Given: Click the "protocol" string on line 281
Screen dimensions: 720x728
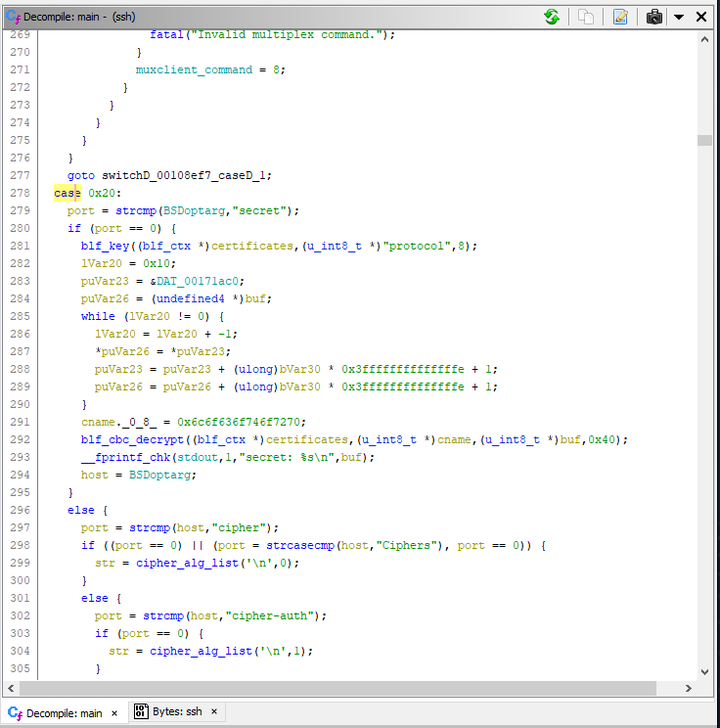Looking at the screenshot, I should 417,246.
